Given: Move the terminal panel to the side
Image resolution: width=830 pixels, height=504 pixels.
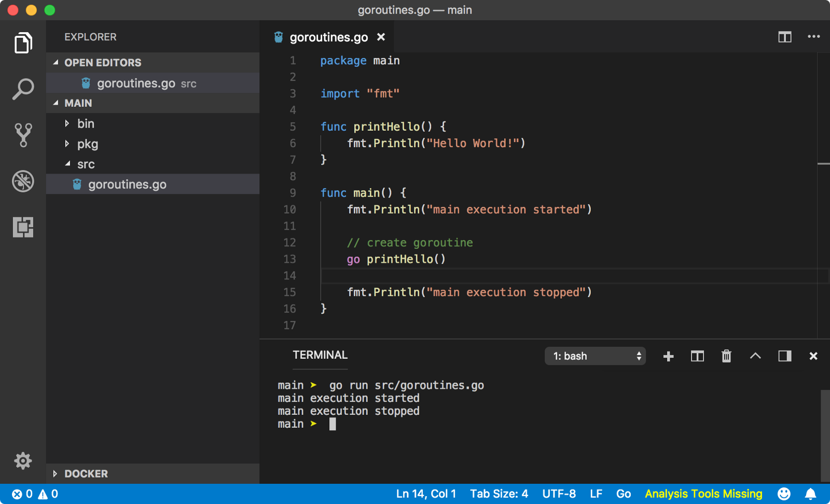Looking at the screenshot, I should (785, 356).
